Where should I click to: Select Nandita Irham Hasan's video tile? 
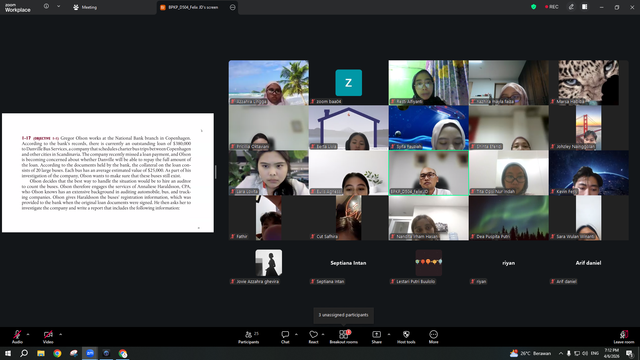pos(429,218)
